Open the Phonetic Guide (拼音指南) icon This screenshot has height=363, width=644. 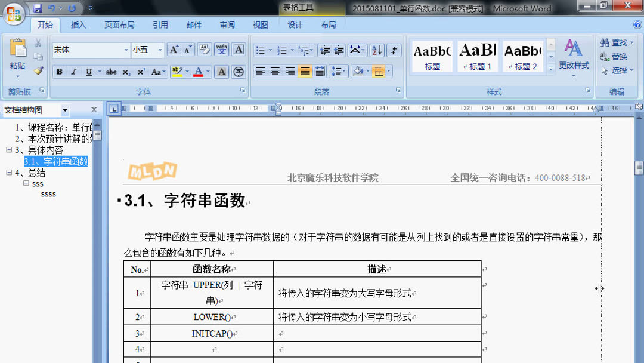[x=222, y=50]
